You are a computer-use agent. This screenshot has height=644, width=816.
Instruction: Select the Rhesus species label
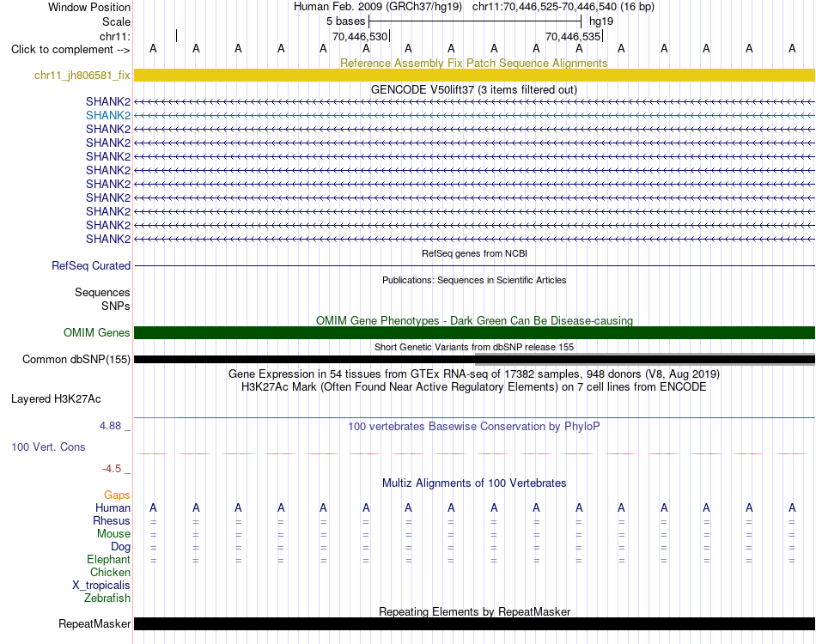[112, 520]
